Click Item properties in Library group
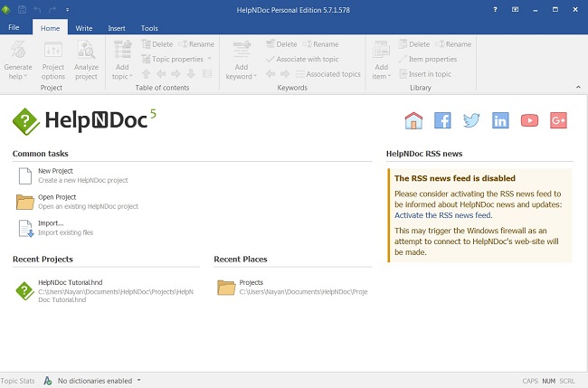The width and height of the screenshot is (588, 388). pos(428,59)
